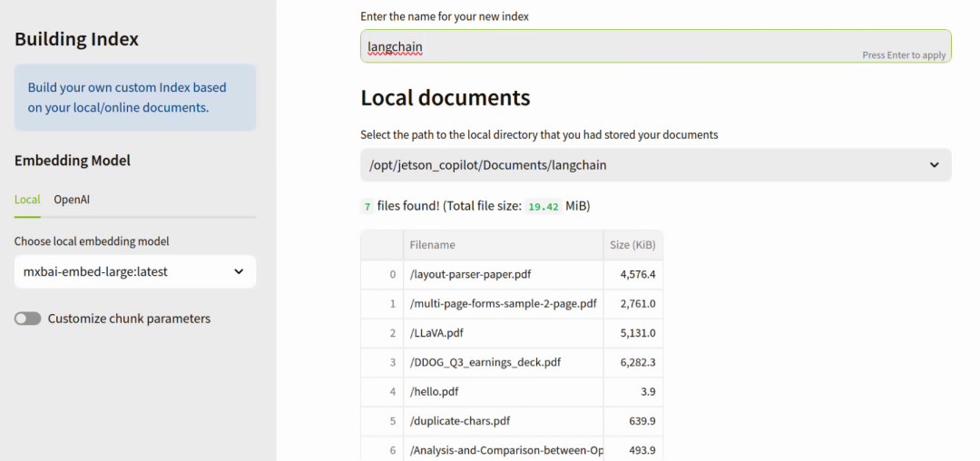Click size value 4,576.4
This screenshot has height=461, width=980.
[x=632, y=274]
